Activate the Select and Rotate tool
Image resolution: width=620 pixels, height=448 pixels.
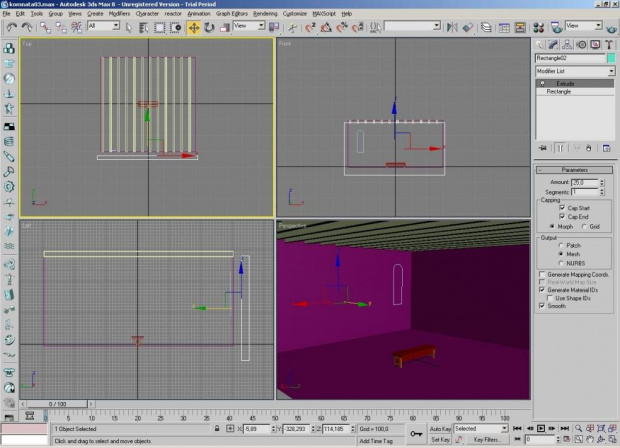209,27
